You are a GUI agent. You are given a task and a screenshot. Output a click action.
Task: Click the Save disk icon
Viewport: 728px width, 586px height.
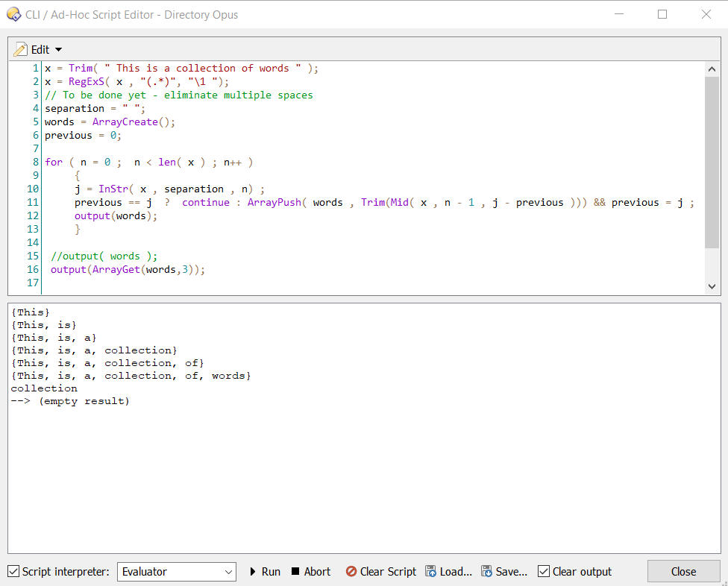coord(487,572)
